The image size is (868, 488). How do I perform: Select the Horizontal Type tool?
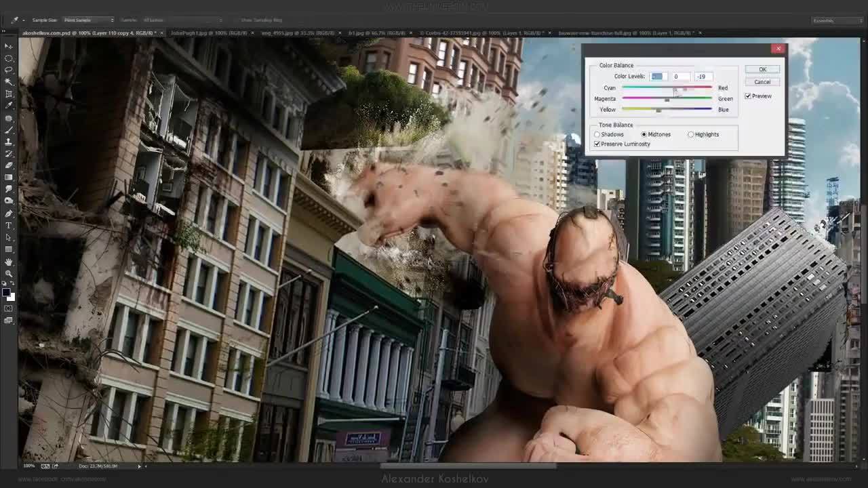(9, 225)
